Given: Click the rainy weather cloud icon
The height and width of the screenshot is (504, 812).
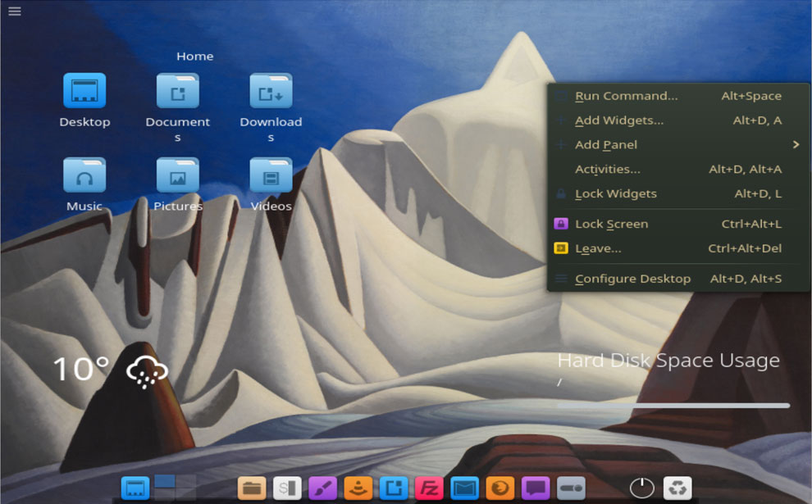Looking at the screenshot, I should pos(147,371).
